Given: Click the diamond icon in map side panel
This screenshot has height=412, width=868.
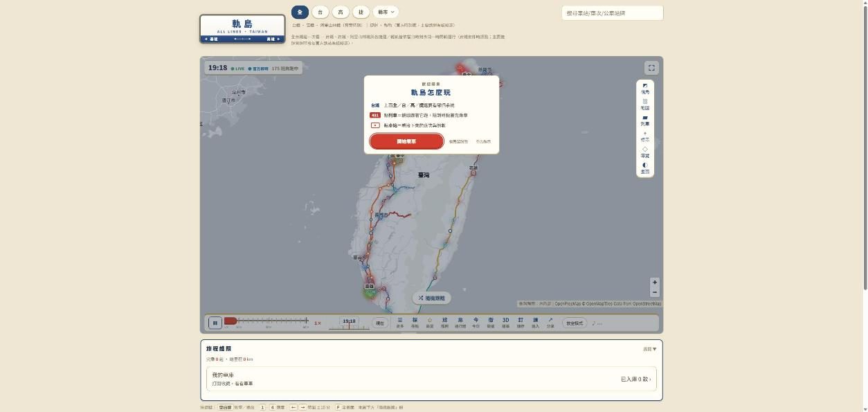Looking at the screenshot, I should [x=645, y=152].
